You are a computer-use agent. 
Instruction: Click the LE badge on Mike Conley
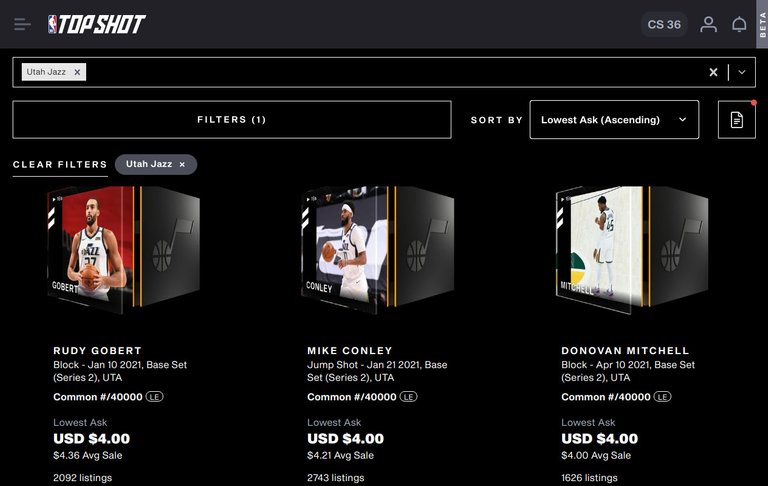(408, 397)
